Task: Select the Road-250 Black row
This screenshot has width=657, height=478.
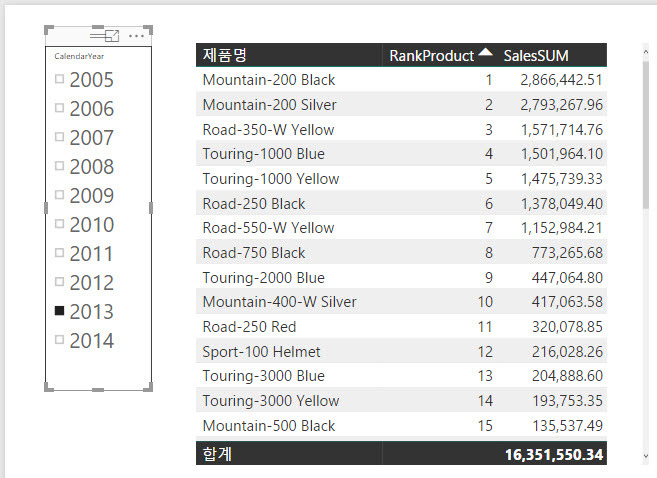Action: point(401,203)
